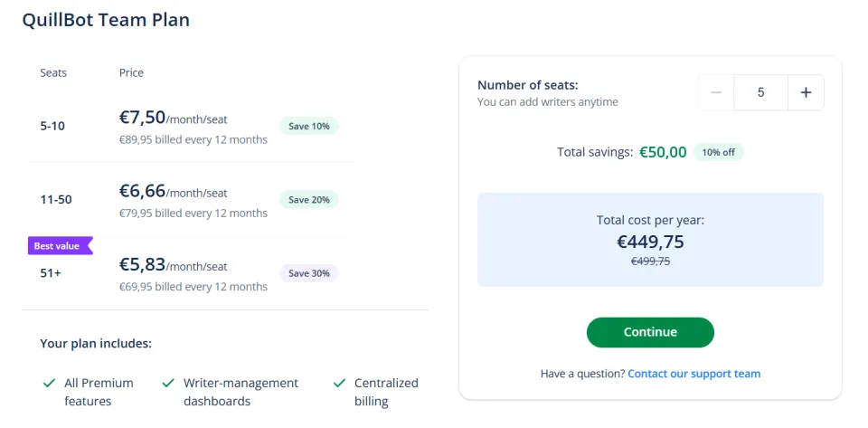Screen dimensions: 868x428
Task: Click the Save 20% badge
Action: coord(309,200)
